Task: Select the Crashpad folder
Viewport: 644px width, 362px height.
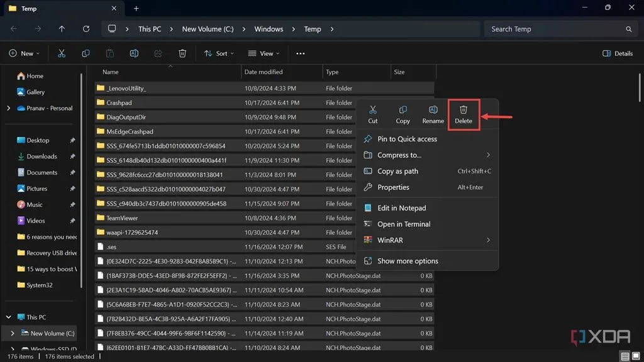Action: 225,102
